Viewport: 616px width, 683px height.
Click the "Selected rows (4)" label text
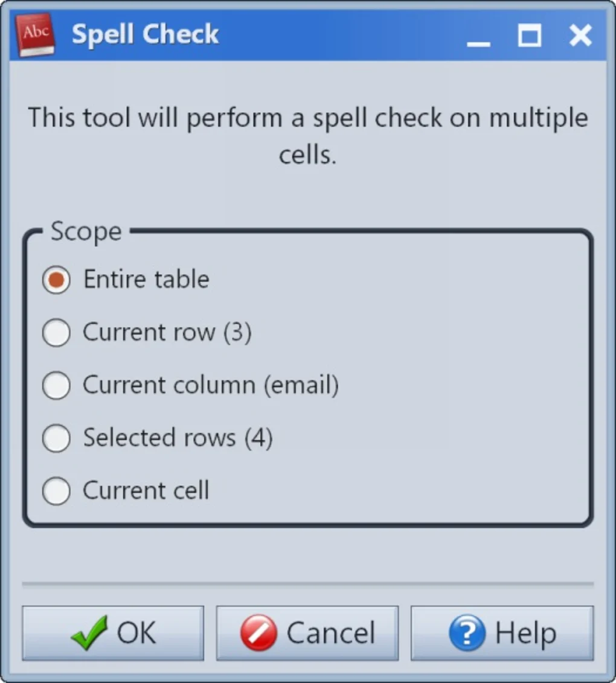(x=178, y=438)
